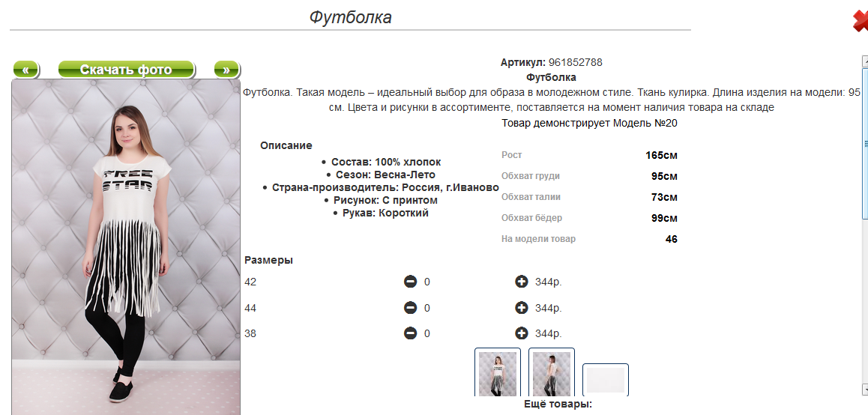The image size is (868, 415).
Task: Click the article number 961852788
Action: point(575,62)
